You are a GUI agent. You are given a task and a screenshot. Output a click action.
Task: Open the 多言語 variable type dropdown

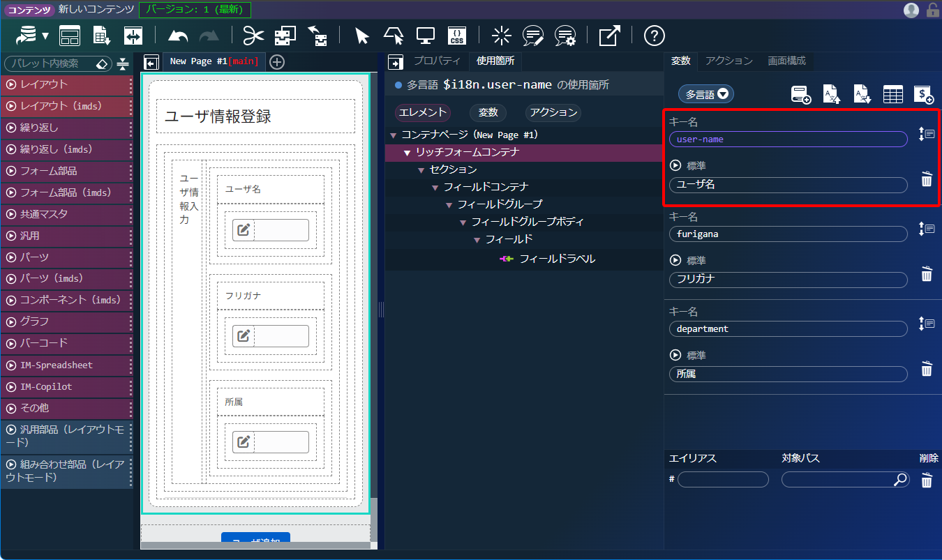coord(706,94)
